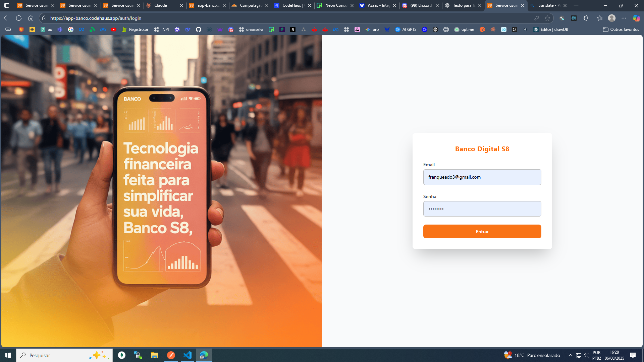
Task: Open the Registro.br bookmark
Action: (x=135, y=29)
